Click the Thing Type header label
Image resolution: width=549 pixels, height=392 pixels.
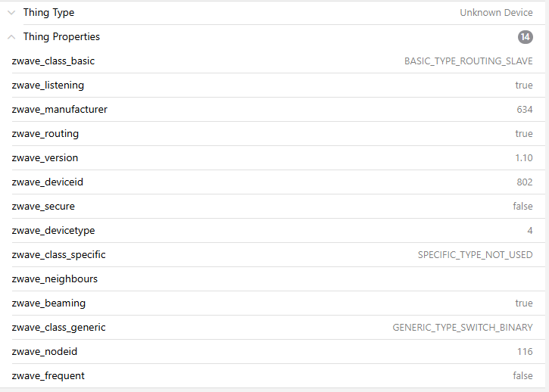(48, 13)
